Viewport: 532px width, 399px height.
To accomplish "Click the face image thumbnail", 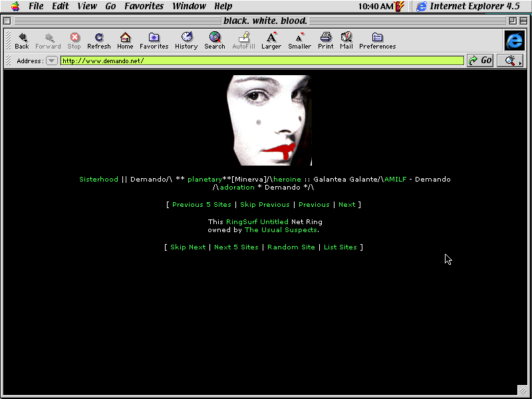I will 269,120.
